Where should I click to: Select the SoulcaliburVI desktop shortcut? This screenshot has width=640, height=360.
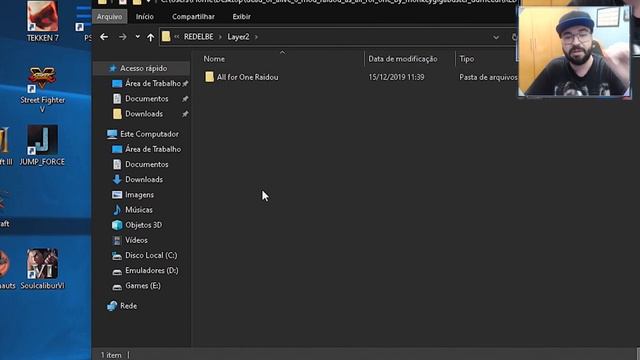coord(42,269)
